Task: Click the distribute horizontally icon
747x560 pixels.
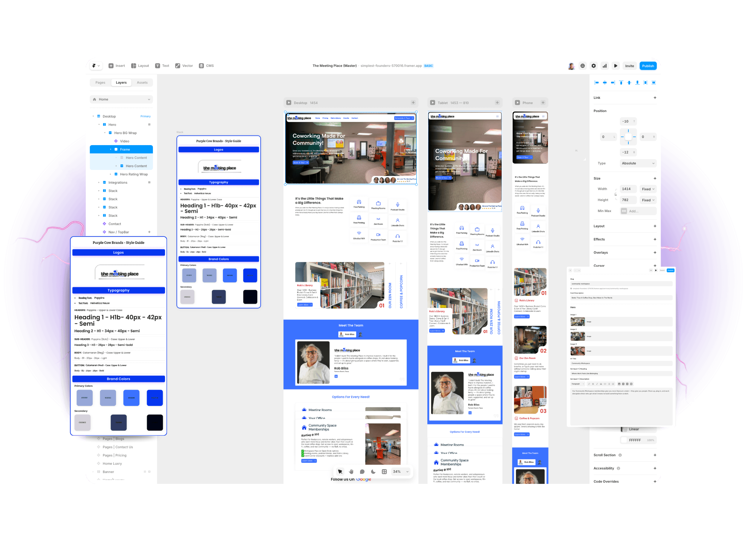Action: coord(645,83)
